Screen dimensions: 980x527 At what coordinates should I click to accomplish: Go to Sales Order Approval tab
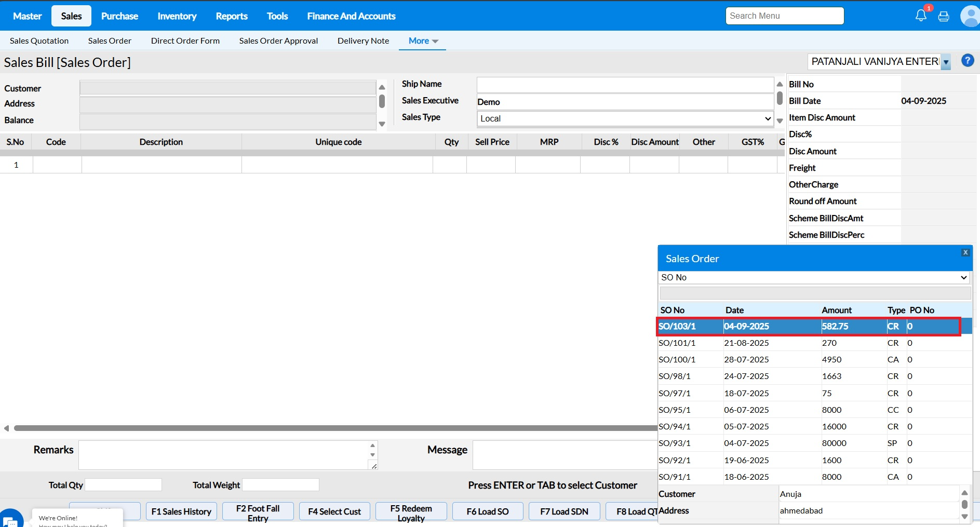[278, 41]
